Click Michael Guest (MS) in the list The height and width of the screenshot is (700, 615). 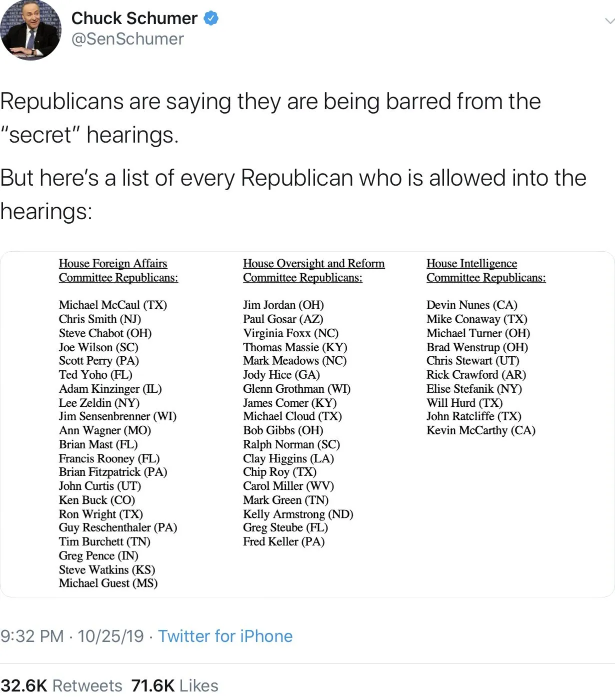108,583
